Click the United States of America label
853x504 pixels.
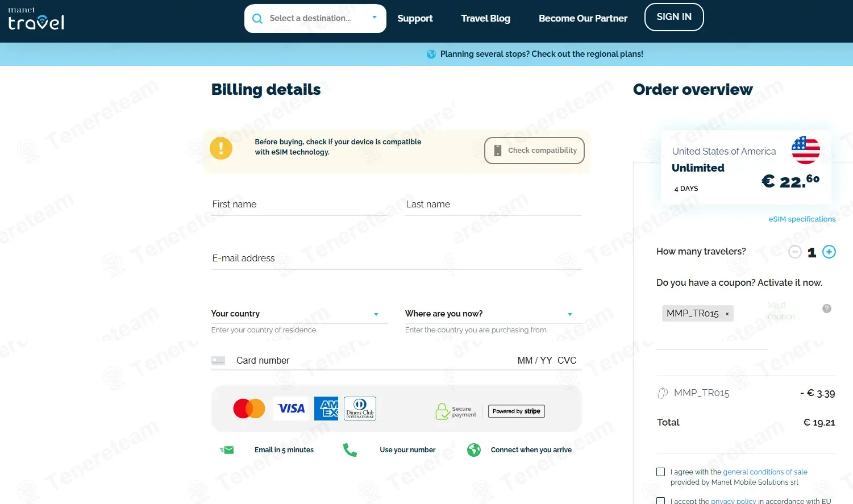(724, 151)
